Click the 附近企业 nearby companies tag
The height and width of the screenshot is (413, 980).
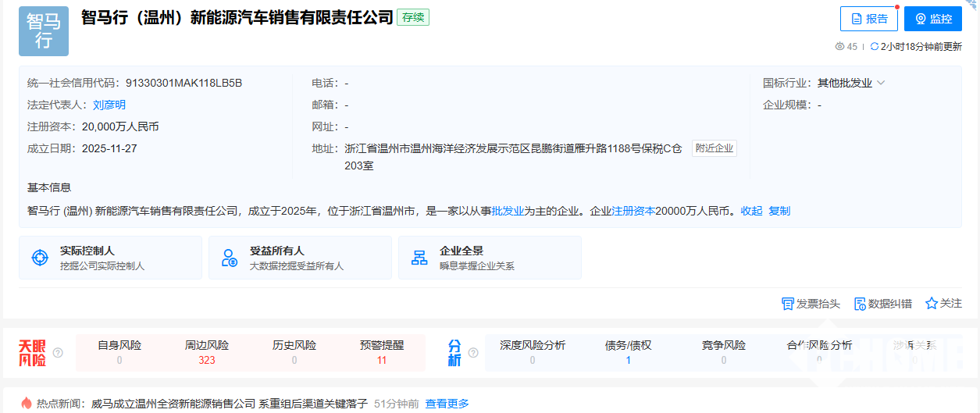pyautogui.click(x=714, y=148)
